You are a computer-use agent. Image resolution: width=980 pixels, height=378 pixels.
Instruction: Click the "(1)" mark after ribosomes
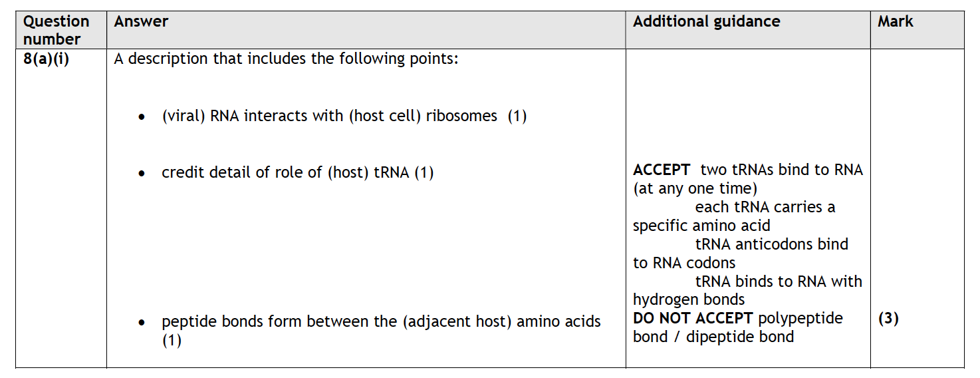pyautogui.click(x=517, y=116)
